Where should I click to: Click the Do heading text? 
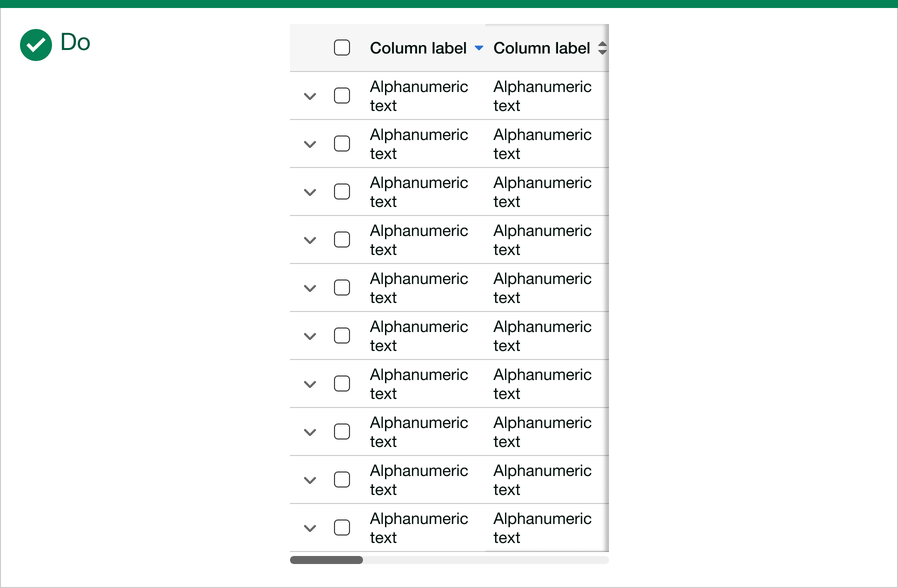(75, 42)
